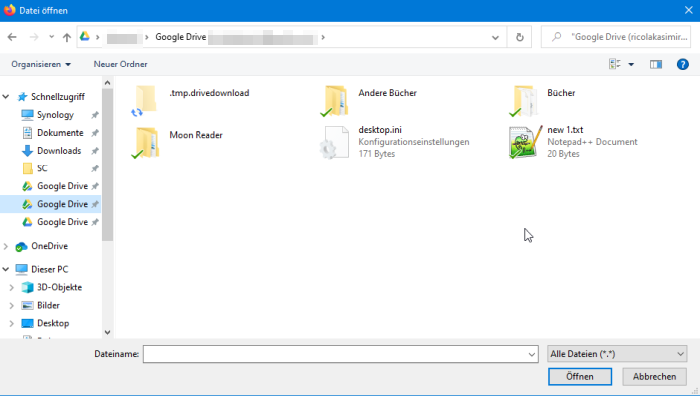Click the Abbrechen button
This screenshot has height=396, width=700.
point(654,376)
